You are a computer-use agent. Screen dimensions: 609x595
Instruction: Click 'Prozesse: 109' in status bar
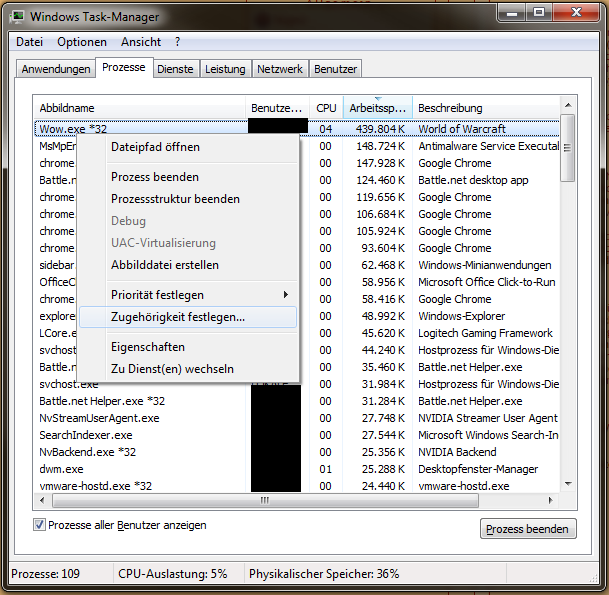pyautogui.click(x=45, y=574)
